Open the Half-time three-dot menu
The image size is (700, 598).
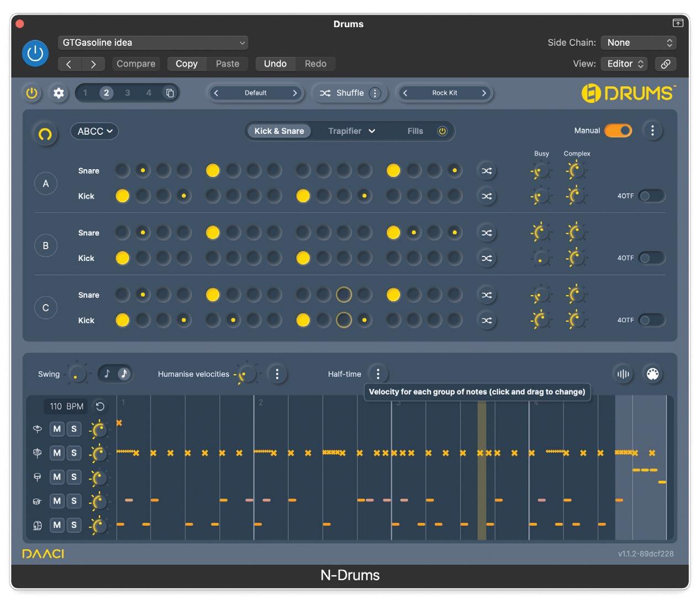coord(378,374)
